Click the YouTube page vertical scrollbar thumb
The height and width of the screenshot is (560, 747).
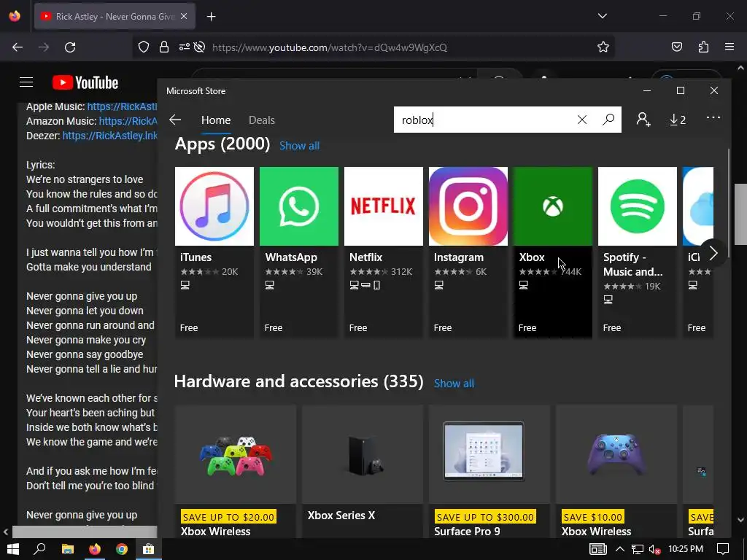point(740,214)
